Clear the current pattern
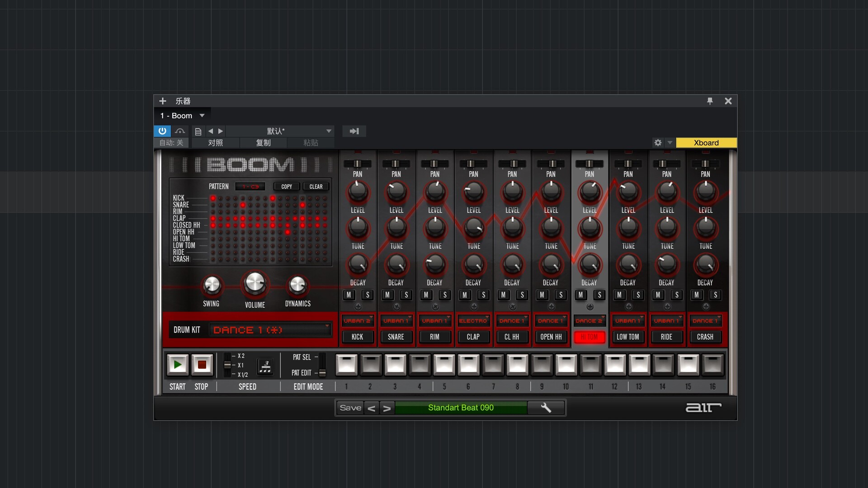The width and height of the screenshot is (868, 488). coord(316,187)
